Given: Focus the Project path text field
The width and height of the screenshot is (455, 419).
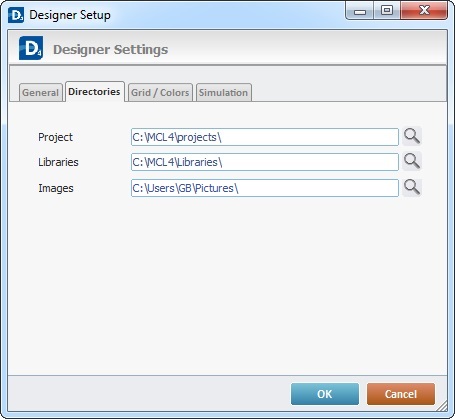Looking at the screenshot, I should 265,137.
